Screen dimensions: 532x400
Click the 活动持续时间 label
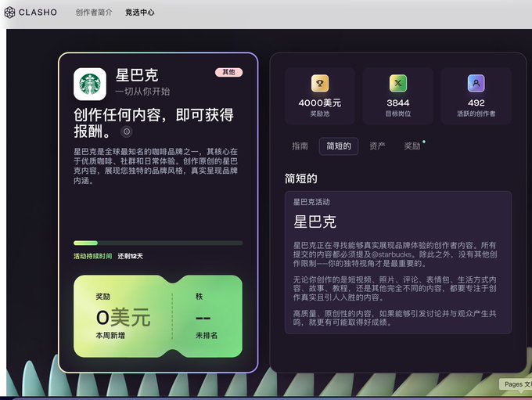[x=92, y=256]
